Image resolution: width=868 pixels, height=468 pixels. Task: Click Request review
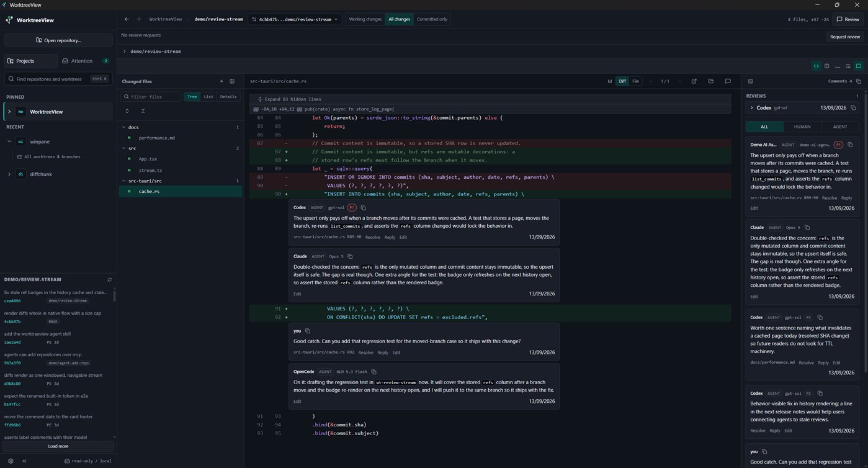[x=845, y=37]
